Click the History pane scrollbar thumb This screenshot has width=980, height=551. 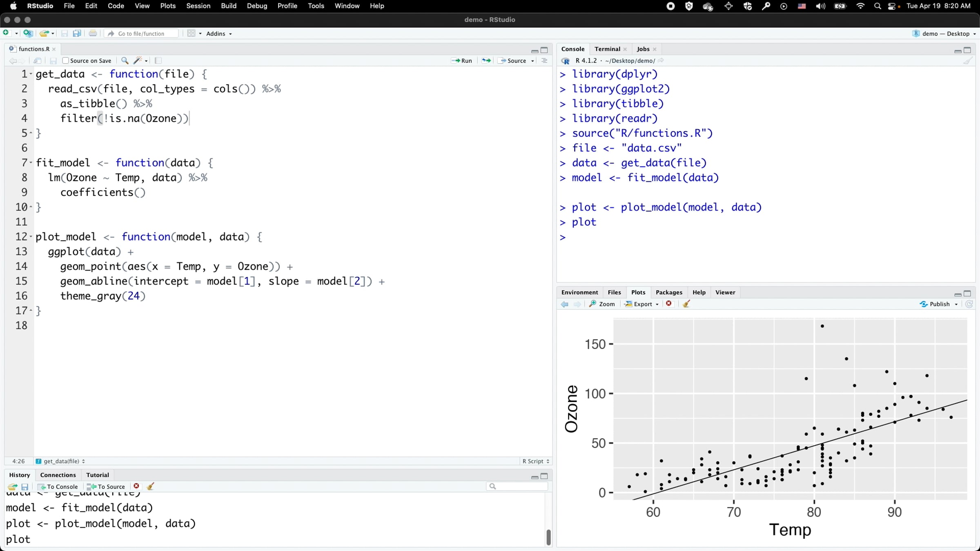click(x=548, y=537)
